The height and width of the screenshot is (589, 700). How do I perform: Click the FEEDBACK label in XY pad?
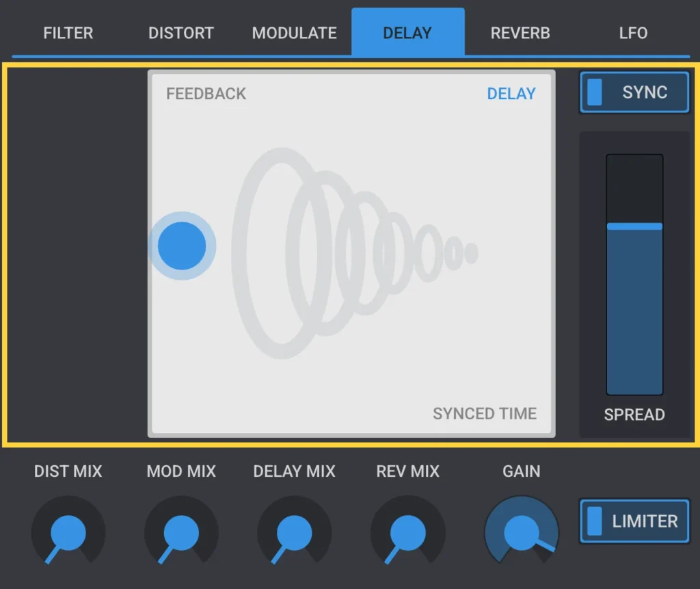(x=206, y=94)
